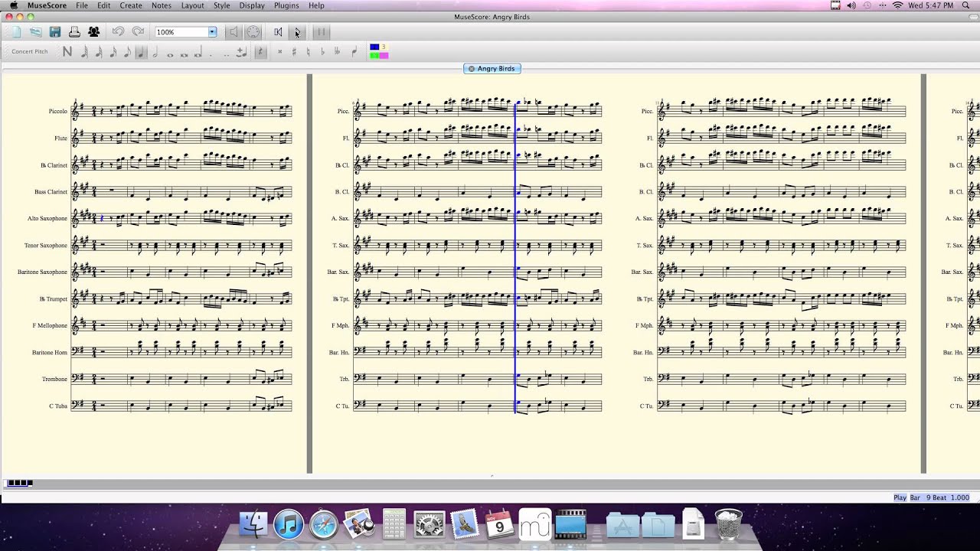
Task: Flip stem direction of the note
Action: point(354,52)
